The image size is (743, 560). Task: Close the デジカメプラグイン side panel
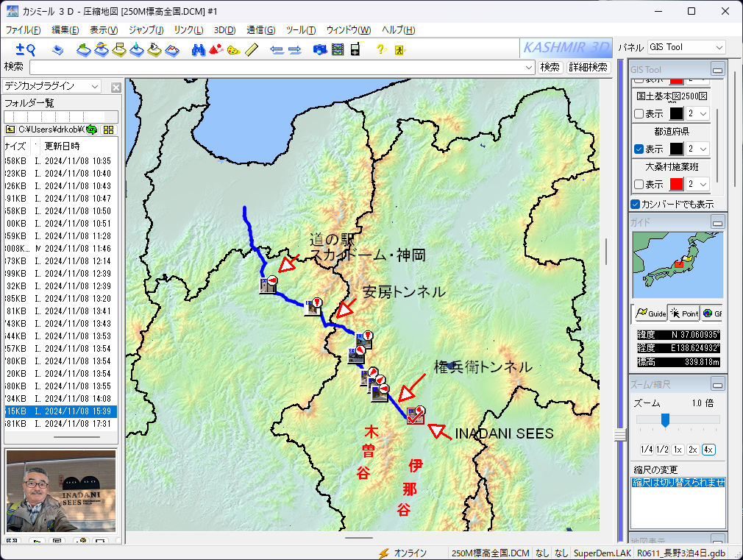tap(116, 88)
